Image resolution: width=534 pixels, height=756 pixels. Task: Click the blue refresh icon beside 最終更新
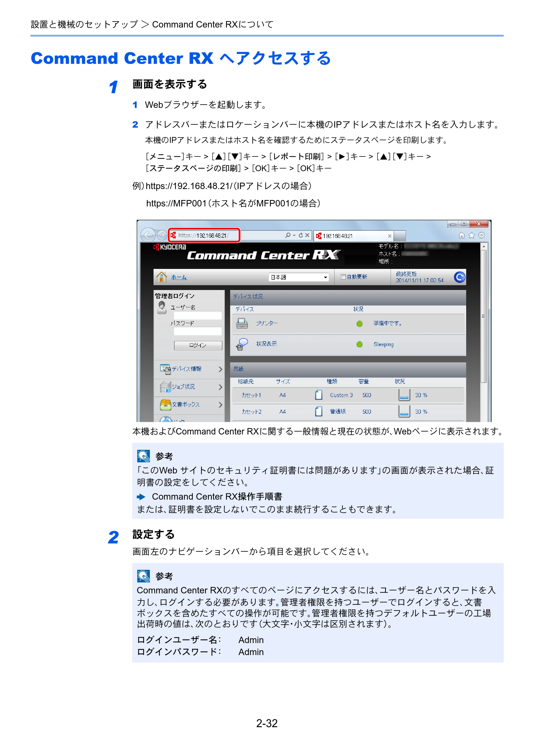pos(460,277)
